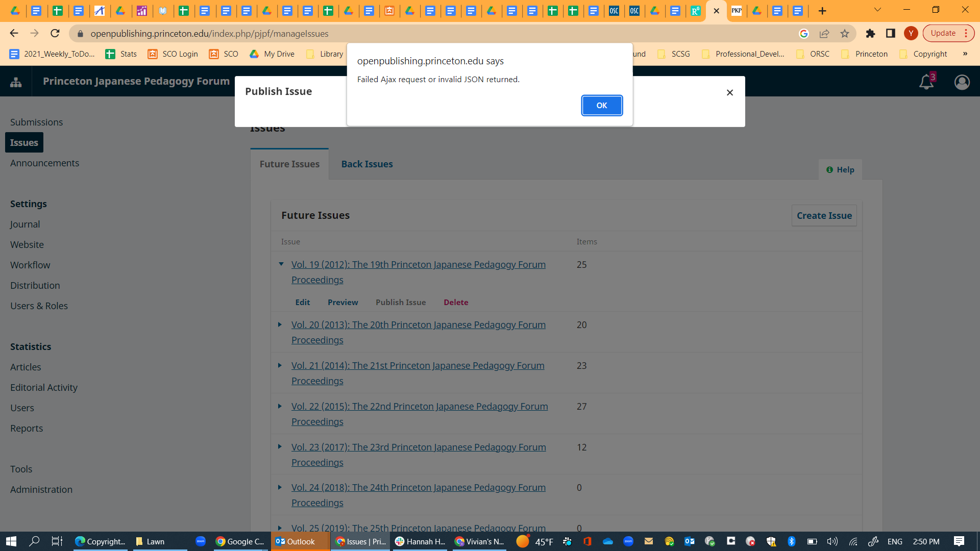Open Workflow settings in the sidebar
This screenshot has width=980, height=551.
click(30, 265)
